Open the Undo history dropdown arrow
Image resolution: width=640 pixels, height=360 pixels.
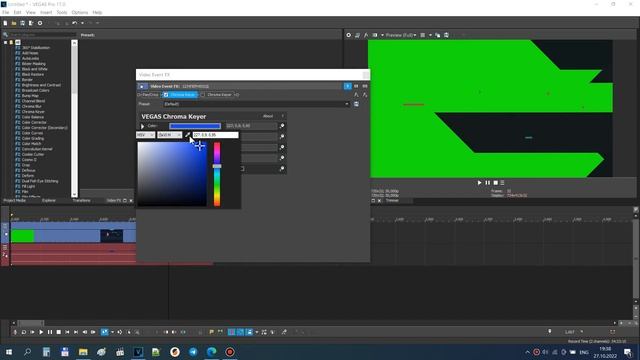click(x=82, y=23)
